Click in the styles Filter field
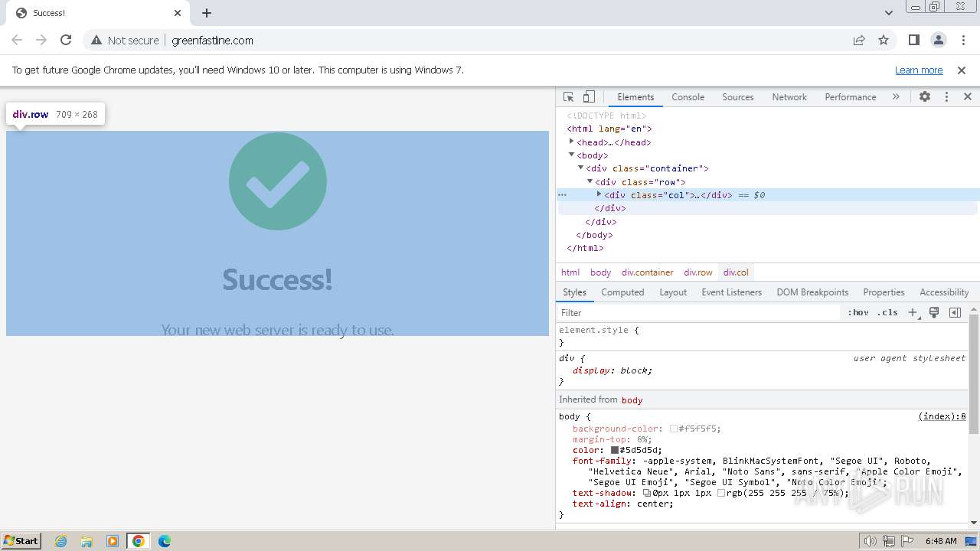The width and height of the screenshot is (980, 551). tap(698, 312)
